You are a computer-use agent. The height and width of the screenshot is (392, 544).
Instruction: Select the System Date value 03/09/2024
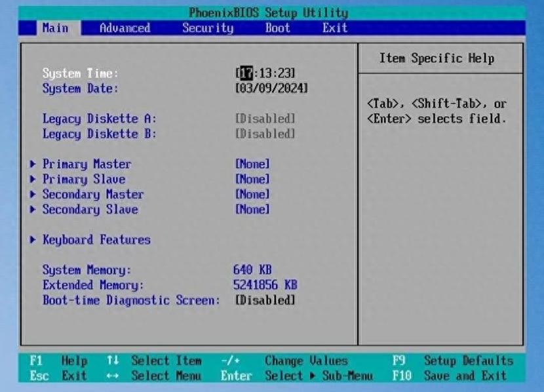pyautogui.click(x=271, y=88)
